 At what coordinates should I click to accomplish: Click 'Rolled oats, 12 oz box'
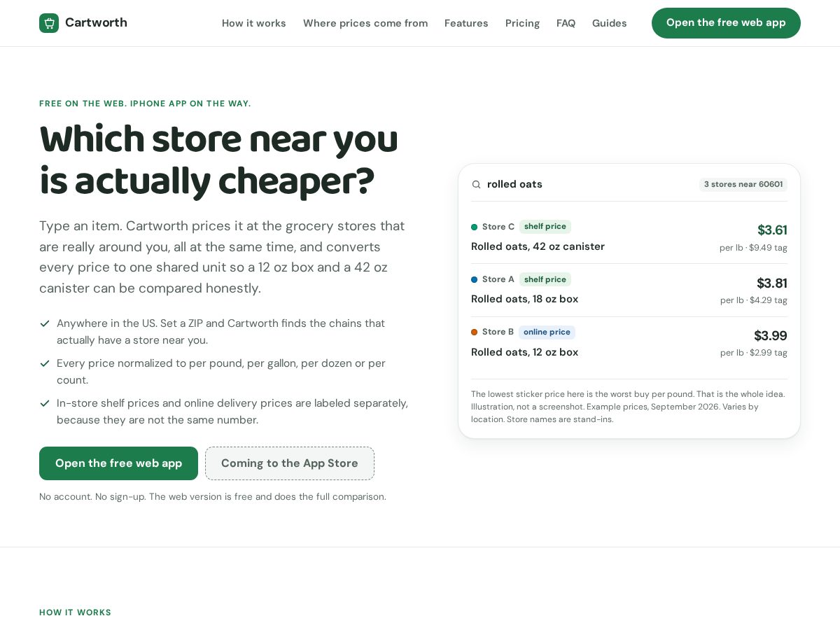click(x=524, y=352)
